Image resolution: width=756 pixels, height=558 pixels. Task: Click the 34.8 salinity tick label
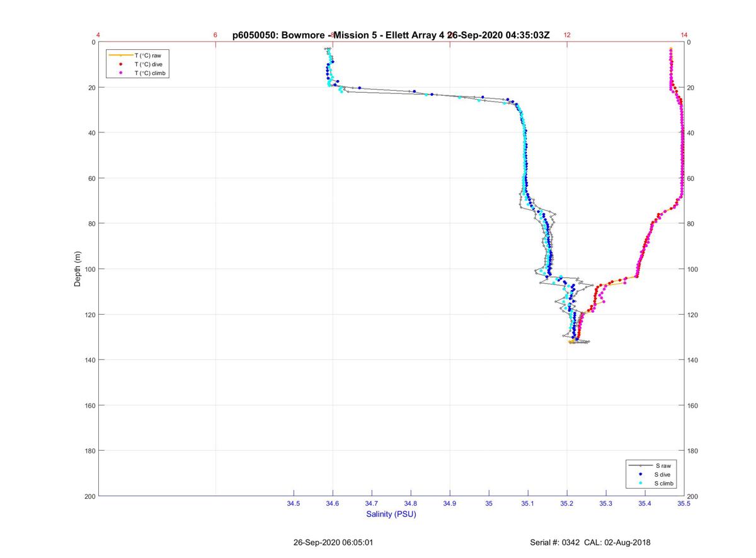(x=411, y=504)
